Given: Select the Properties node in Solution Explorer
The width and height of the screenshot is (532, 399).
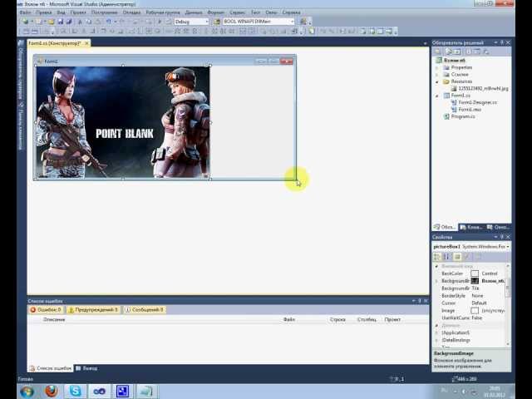Looking at the screenshot, I should [x=461, y=67].
